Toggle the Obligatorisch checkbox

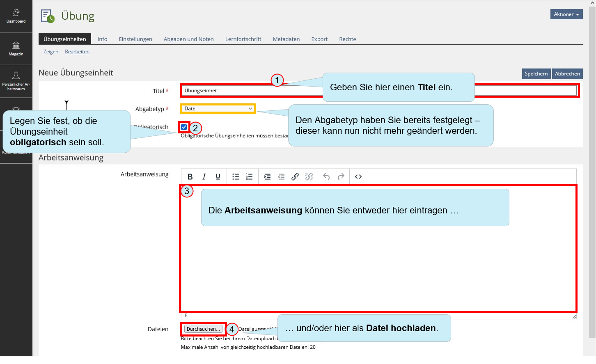(x=184, y=127)
